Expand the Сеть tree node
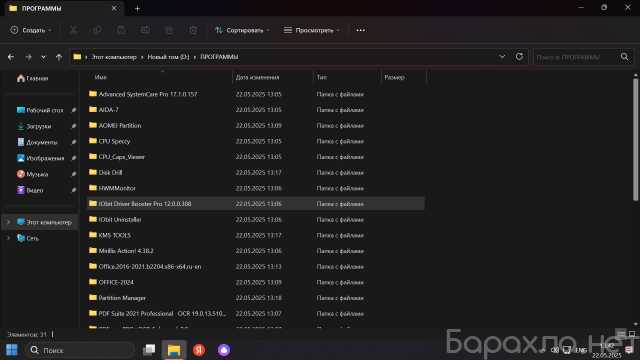 click(x=8, y=238)
